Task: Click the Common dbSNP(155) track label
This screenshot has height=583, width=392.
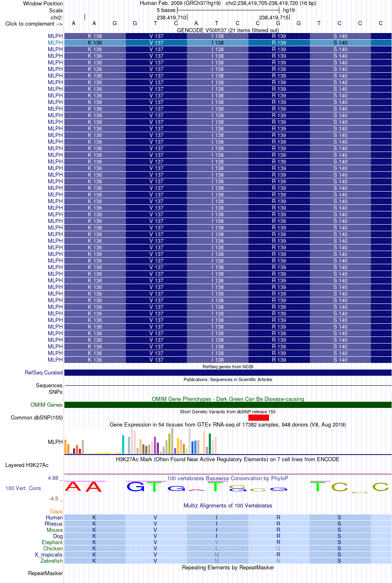Action: point(37,417)
